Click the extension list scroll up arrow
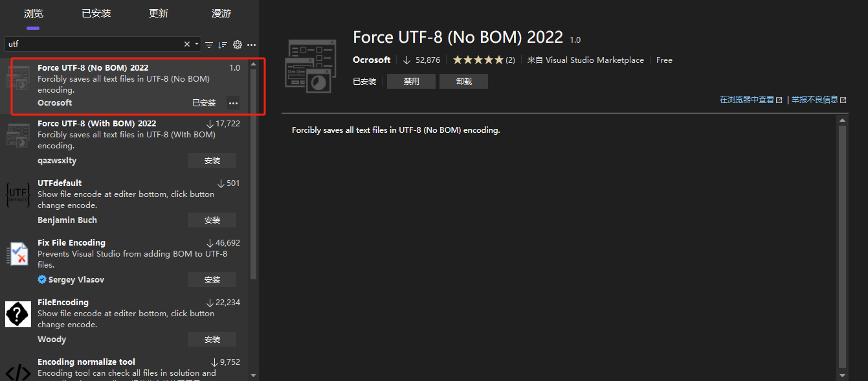This screenshot has width=868, height=381. point(253,63)
